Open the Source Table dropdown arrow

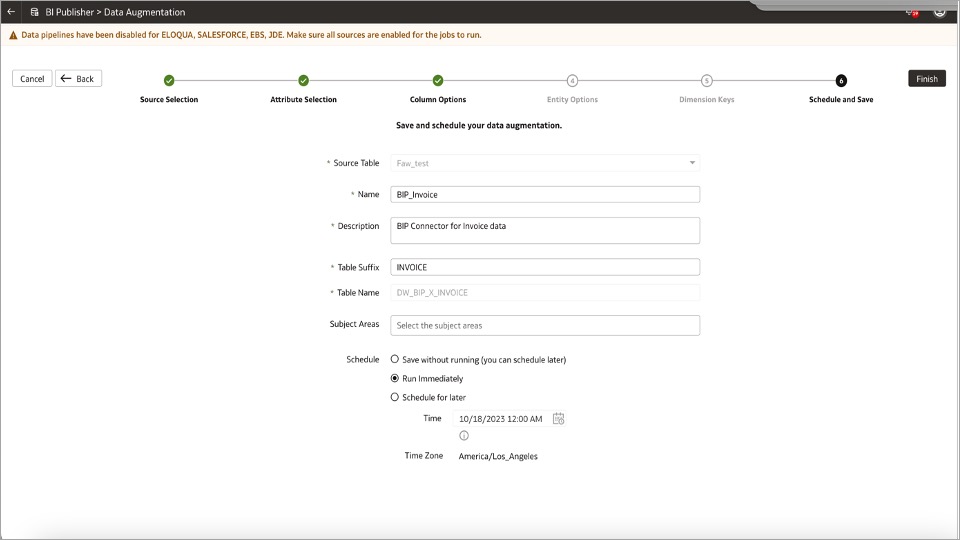pyautogui.click(x=692, y=163)
